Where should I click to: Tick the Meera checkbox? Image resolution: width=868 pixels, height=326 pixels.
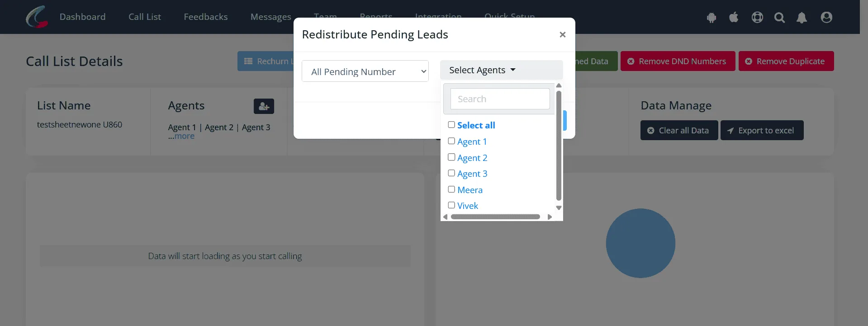pos(451,189)
